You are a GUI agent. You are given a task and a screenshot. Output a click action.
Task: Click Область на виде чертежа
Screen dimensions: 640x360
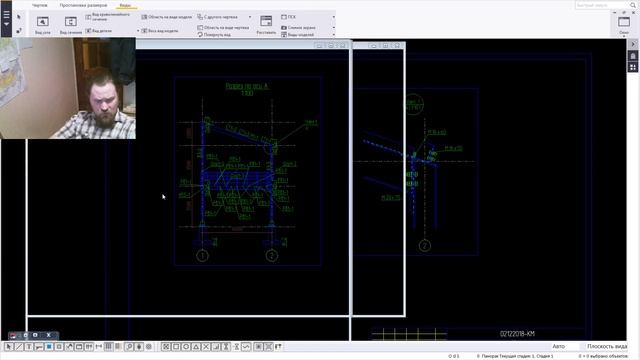(x=223, y=27)
